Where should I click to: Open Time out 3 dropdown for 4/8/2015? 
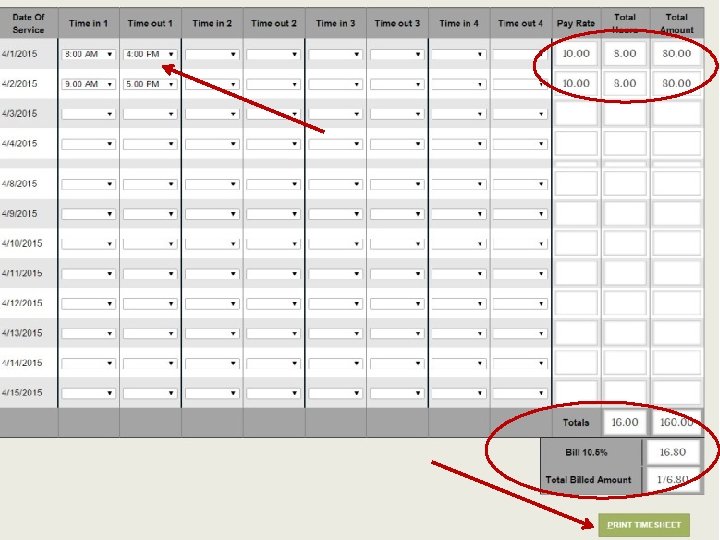(x=397, y=184)
